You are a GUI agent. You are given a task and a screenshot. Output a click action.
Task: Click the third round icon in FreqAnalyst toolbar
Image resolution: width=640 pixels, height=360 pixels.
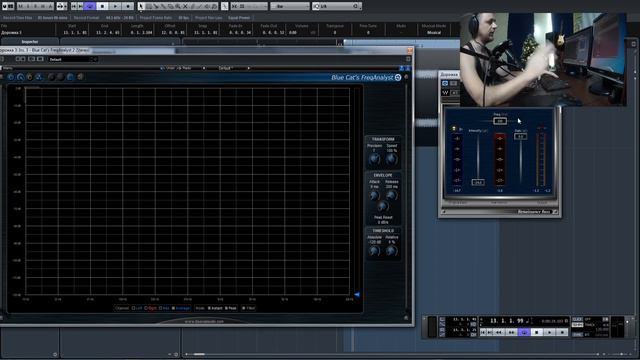point(29,77)
